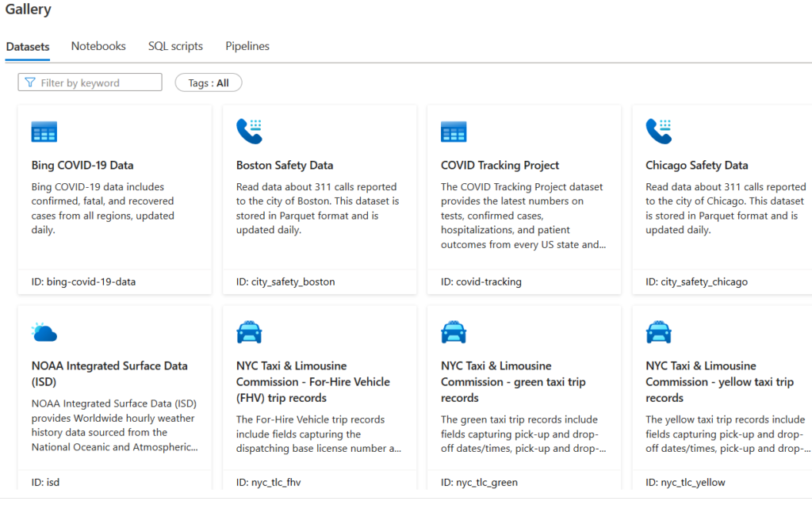Screen dimensions: 812x505
Task: Select the Chicago Safety Data title
Action: (696, 165)
